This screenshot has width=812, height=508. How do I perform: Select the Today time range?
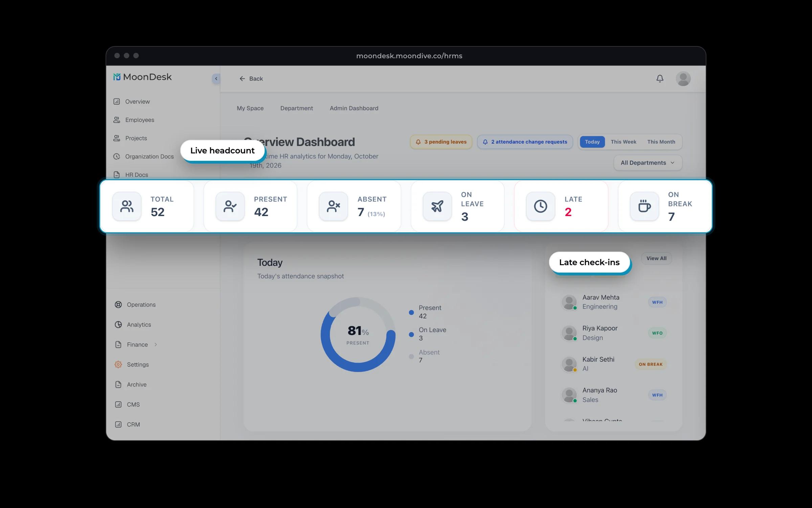tap(592, 142)
